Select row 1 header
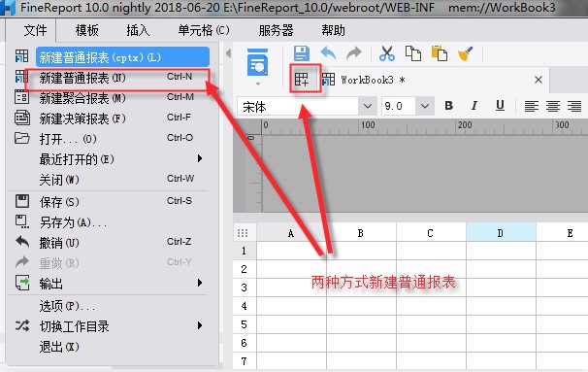 click(x=245, y=251)
